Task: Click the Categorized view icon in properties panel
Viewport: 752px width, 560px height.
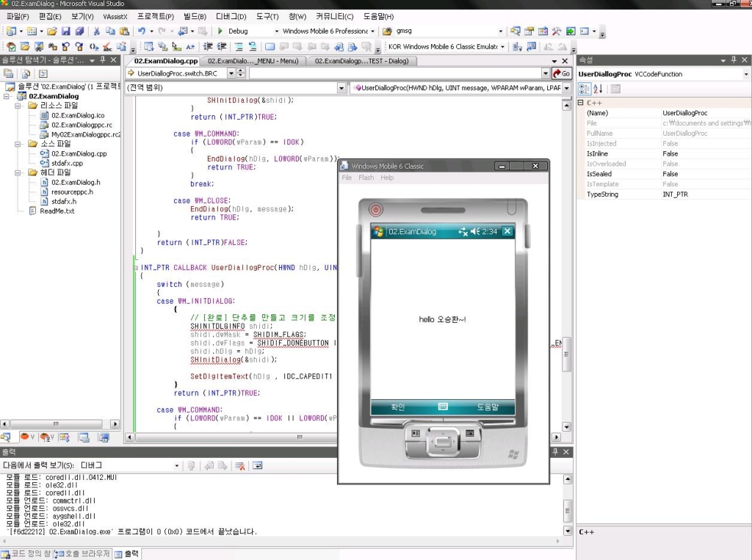Action: (x=584, y=89)
